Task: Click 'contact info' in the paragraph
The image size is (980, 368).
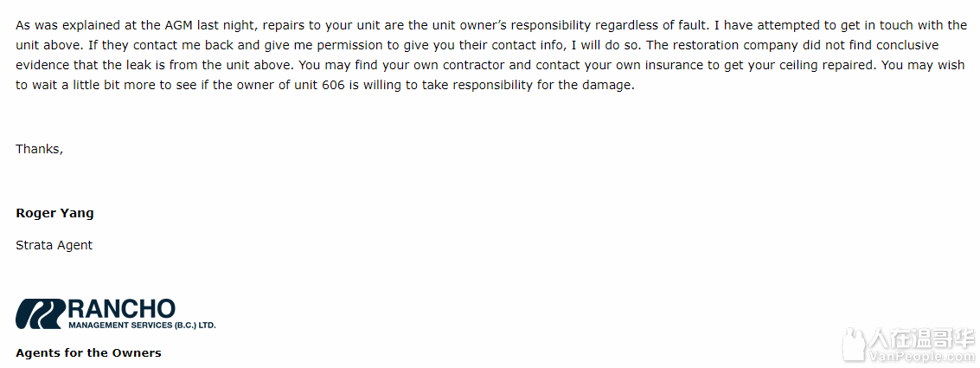Action: coord(529,45)
